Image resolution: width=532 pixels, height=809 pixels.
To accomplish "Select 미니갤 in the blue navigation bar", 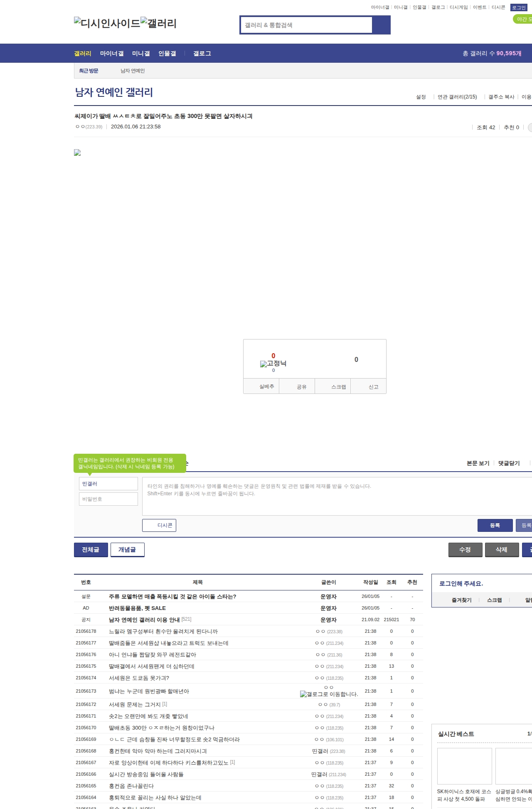I will (141, 54).
